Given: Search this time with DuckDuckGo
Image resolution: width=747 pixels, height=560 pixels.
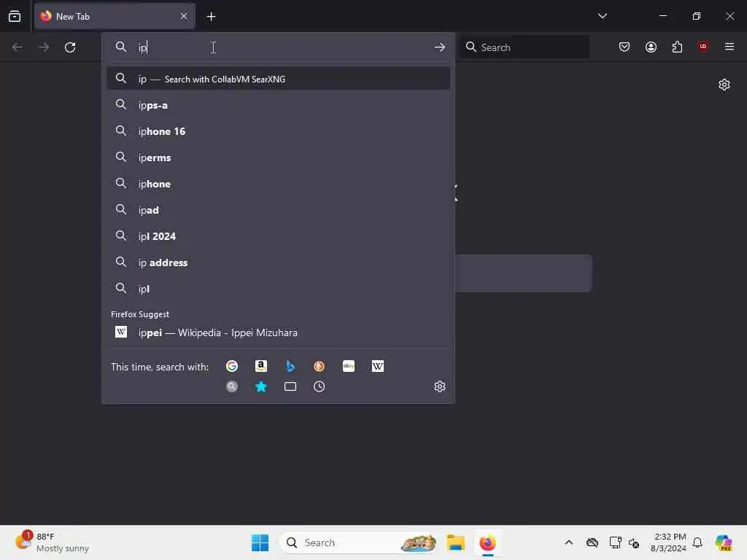Looking at the screenshot, I should click(320, 366).
